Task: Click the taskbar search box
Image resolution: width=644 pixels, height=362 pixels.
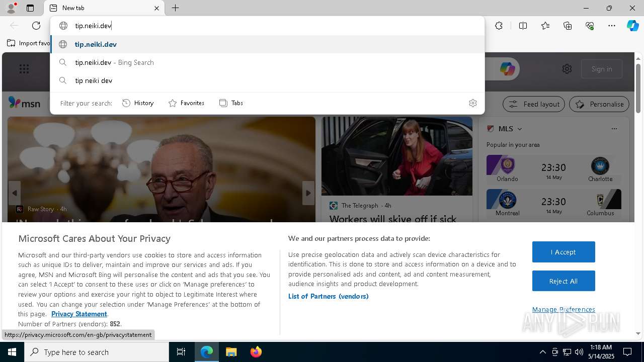Action: [x=97, y=352]
